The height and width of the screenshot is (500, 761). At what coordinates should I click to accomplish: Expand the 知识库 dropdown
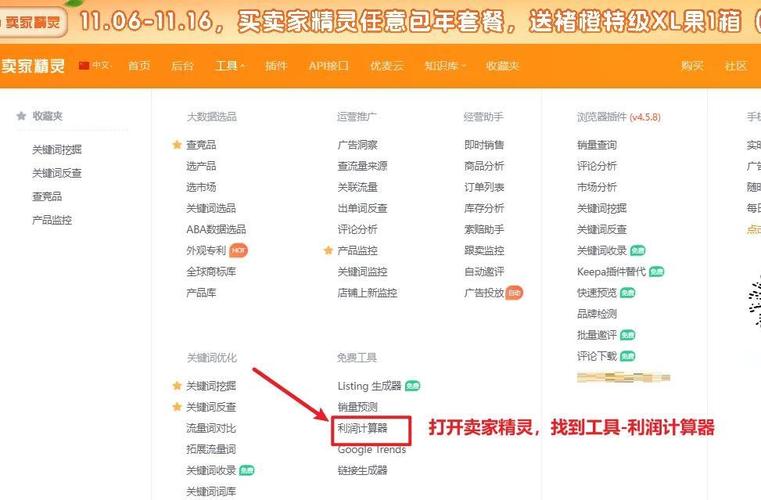point(445,66)
